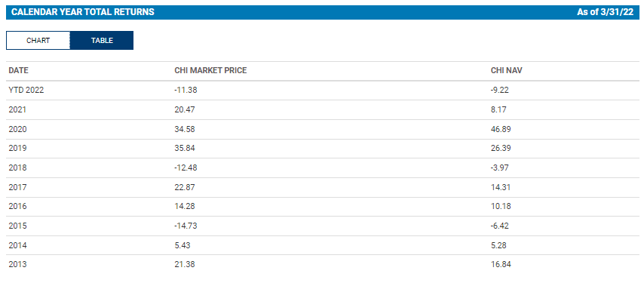644x286 pixels.
Task: Click the CHI NAV column header
Action: point(507,71)
